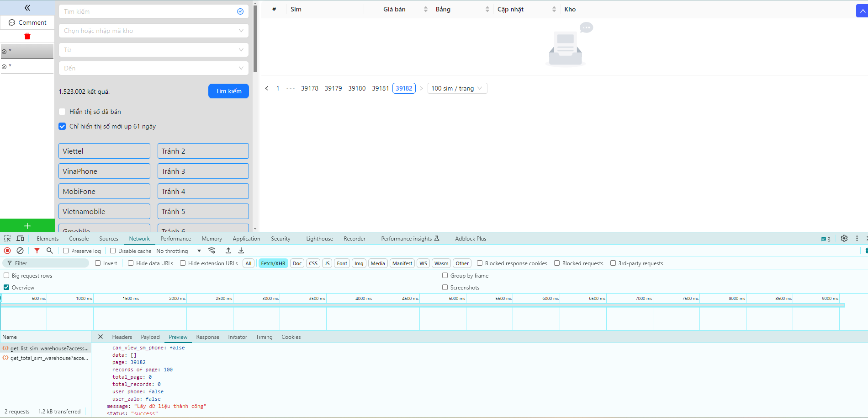Open the Đến dropdown
Image resolution: width=868 pixels, height=418 pixels.
pyautogui.click(x=153, y=68)
